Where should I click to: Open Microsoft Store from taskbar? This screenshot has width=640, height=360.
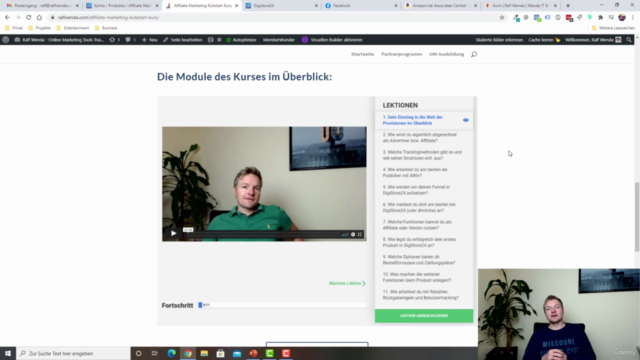point(220,353)
